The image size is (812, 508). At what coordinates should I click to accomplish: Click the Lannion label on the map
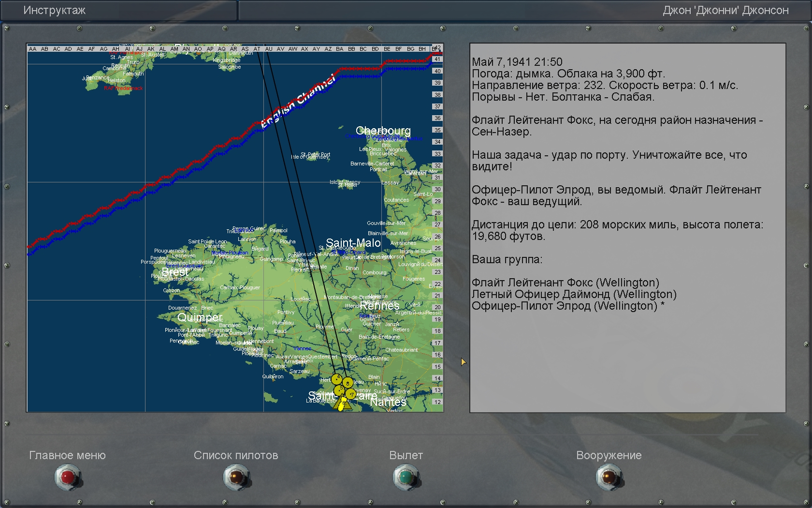click(x=247, y=239)
